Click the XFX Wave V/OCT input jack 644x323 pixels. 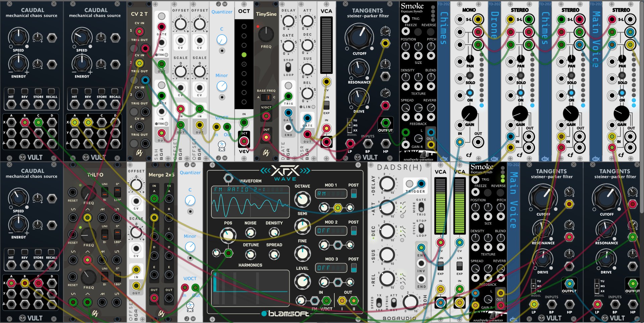click(x=326, y=301)
